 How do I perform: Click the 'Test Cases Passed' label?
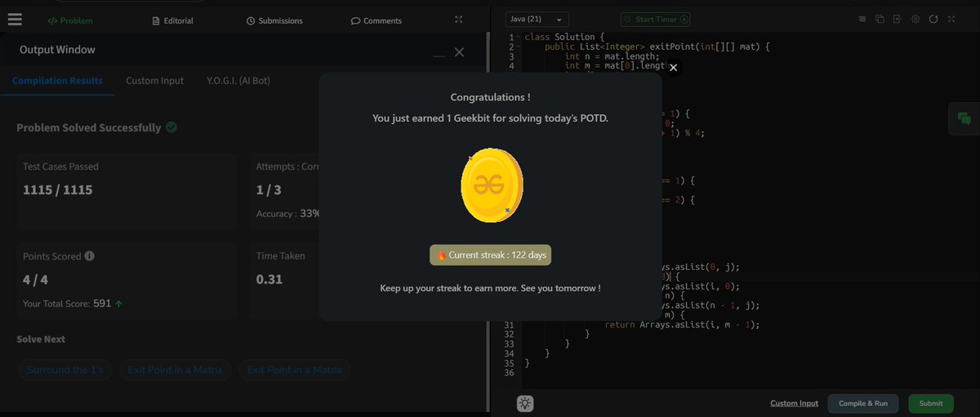point(60,166)
